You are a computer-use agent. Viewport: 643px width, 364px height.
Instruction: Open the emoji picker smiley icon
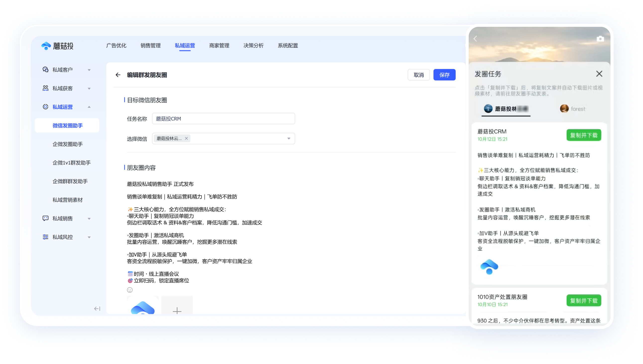click(x=130, y=290)
